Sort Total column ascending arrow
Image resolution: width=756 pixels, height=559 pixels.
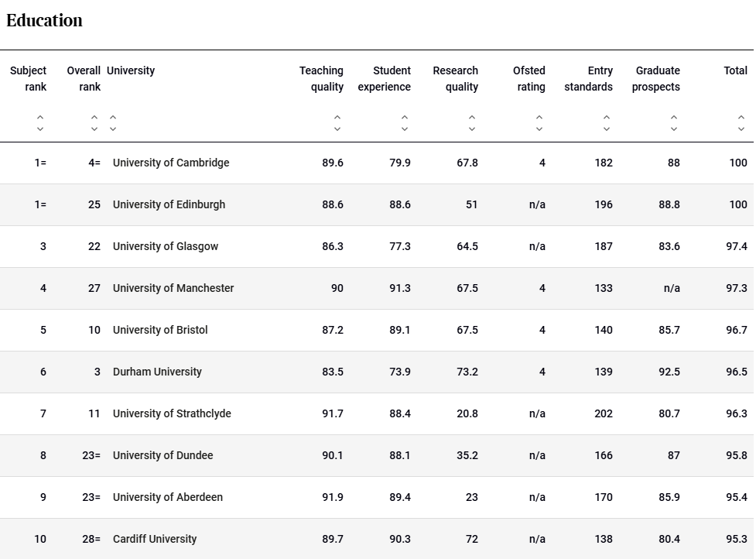coord(741,117)
